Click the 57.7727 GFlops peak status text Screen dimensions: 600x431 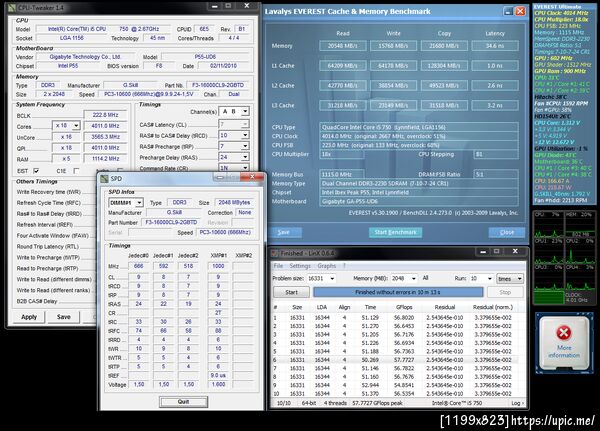pyautogui.click(x=377, y=403)
